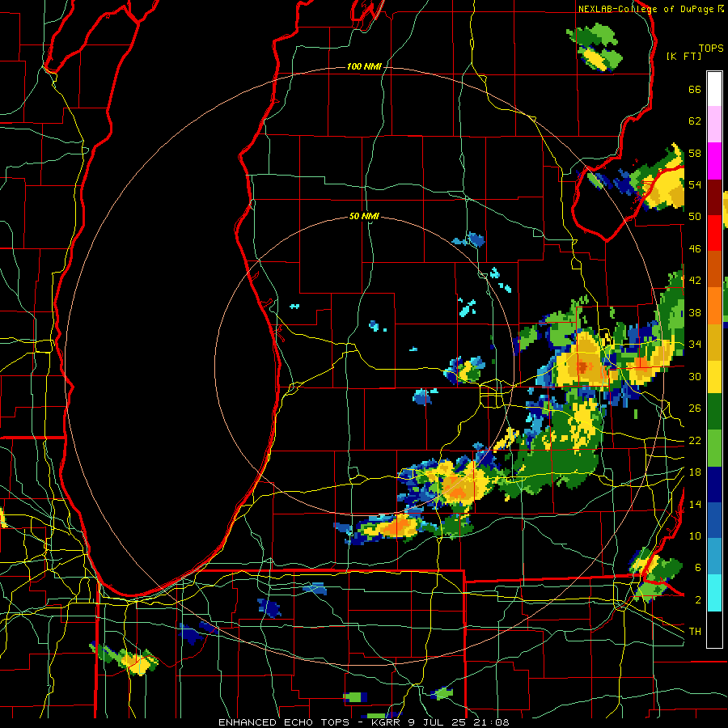Click the TH threshold legend label
Screen dimensions: 728x728
pos(695,632)
